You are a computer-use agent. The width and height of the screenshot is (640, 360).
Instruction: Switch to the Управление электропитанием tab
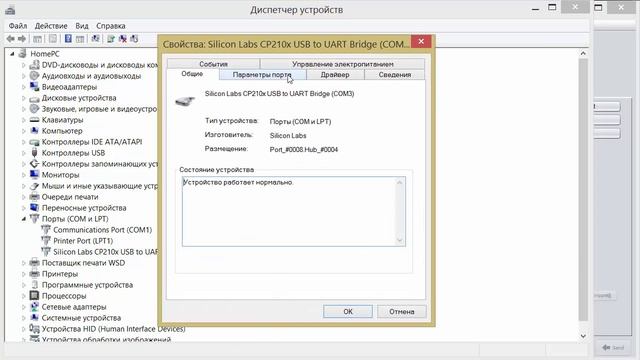(x=342, y=64)
